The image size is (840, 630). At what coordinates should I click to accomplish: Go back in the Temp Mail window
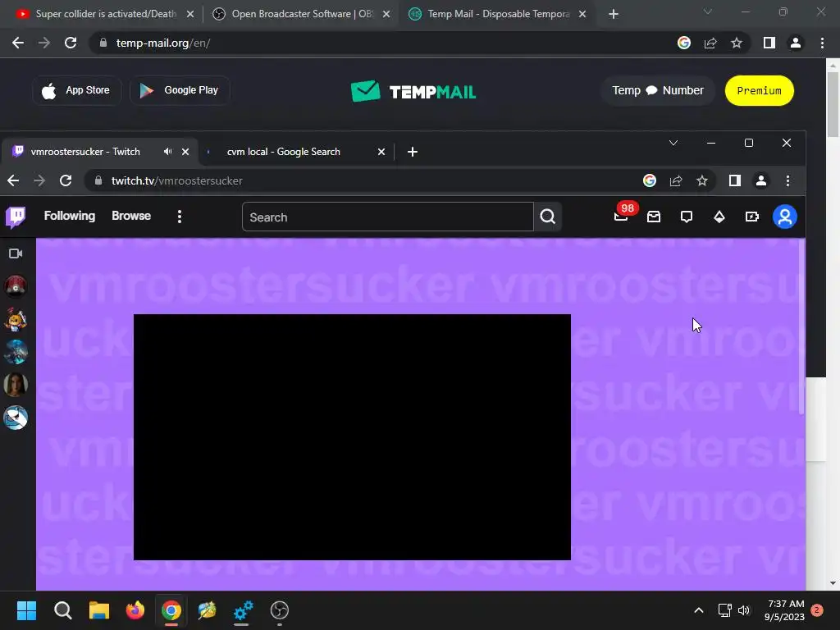[18, 43]
